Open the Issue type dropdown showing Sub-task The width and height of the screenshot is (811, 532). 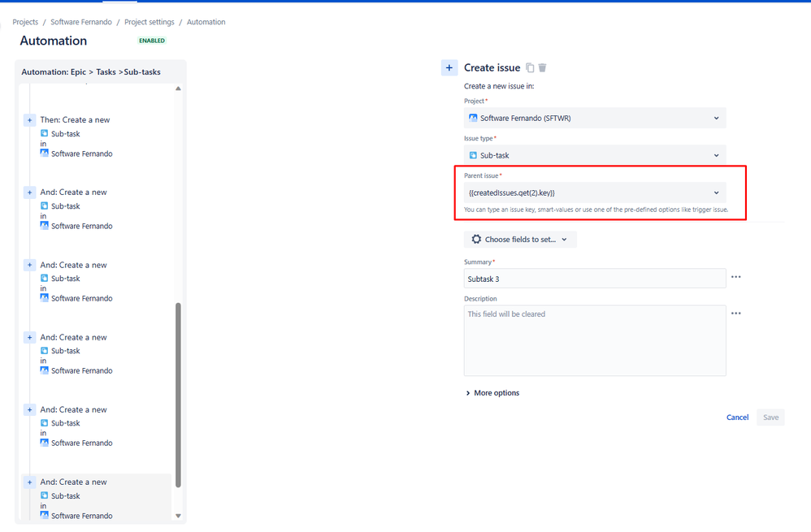[595, 155]
